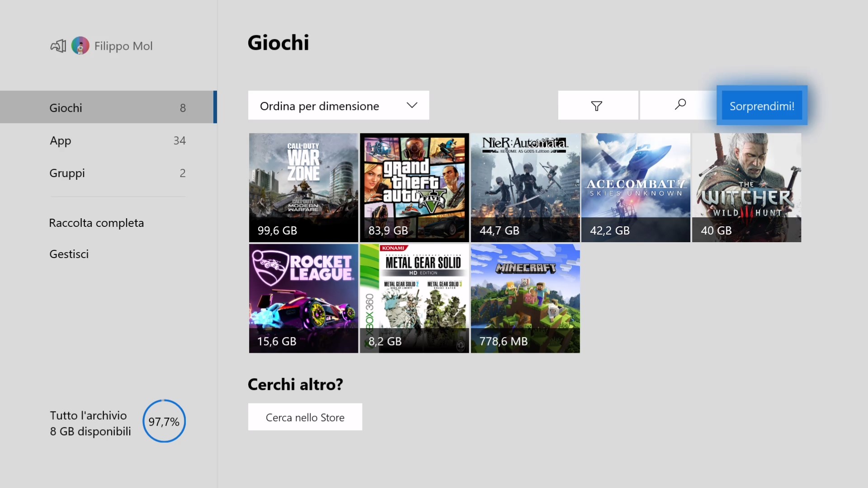Viewport: 868px width, 488px height.
Task: Expand the Ordina per dimensione dropdown
Action: [339, 105]
